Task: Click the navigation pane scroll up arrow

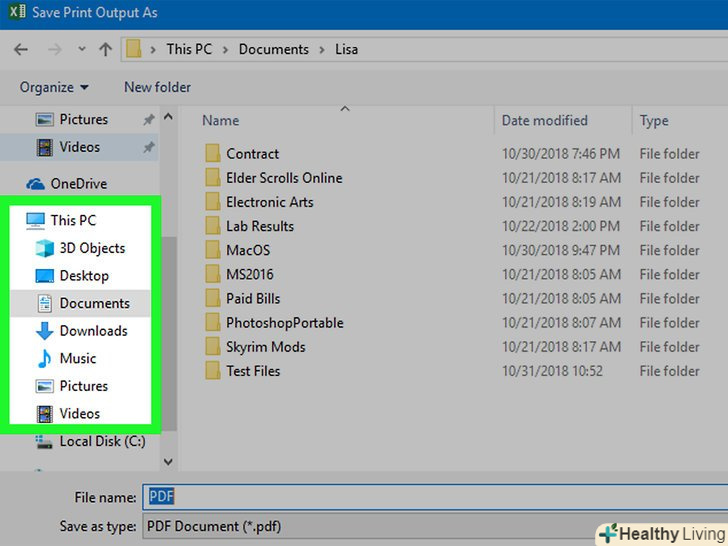Action: [x=168, y=117]
